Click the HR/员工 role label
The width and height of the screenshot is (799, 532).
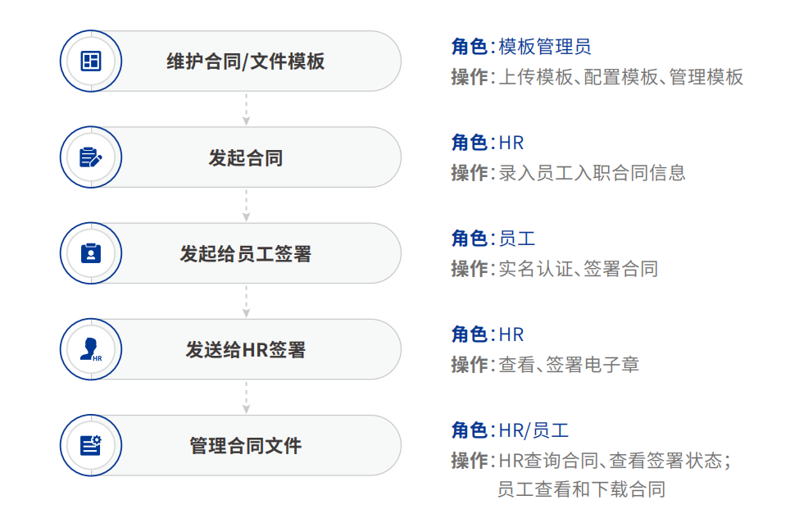(533, 430)
